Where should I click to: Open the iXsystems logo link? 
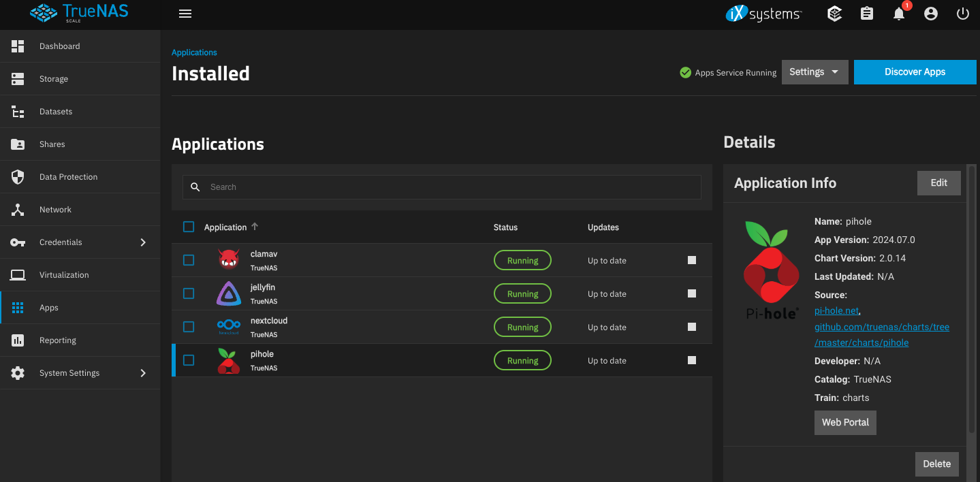click(763, 14)
